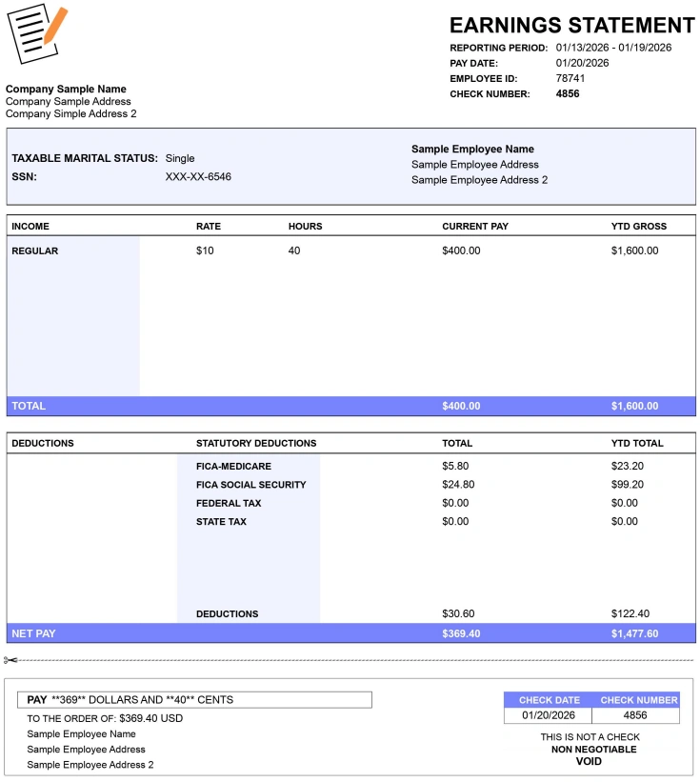Select the YTD net pay $1,477.60
Image resolution: width=700 pixels, height=782 pixels.
(x=634, y=633)
